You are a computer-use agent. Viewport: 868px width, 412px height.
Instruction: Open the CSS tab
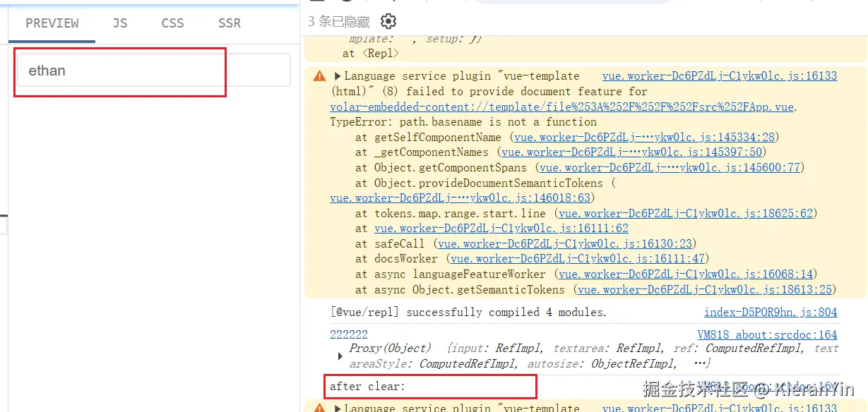point(172,23)
